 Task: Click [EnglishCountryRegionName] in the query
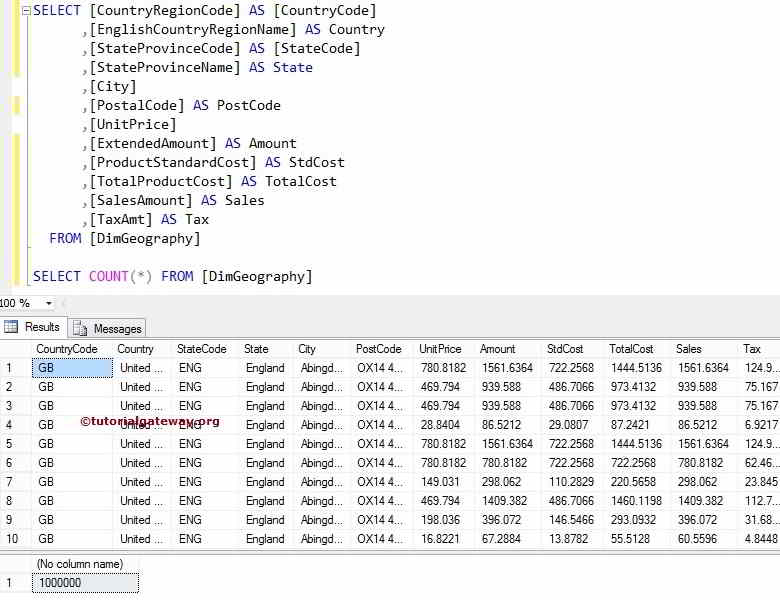(193, 30)
